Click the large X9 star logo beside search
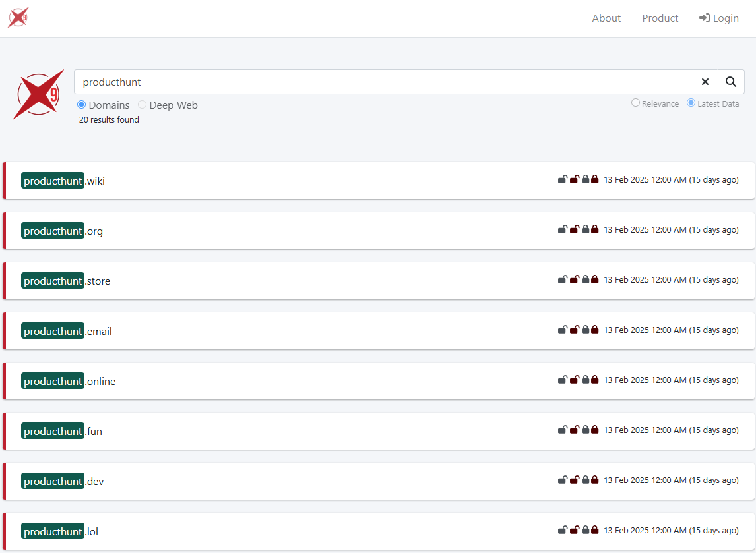The height and width of the screenshot is (553, 756). (x=38, y=94)
